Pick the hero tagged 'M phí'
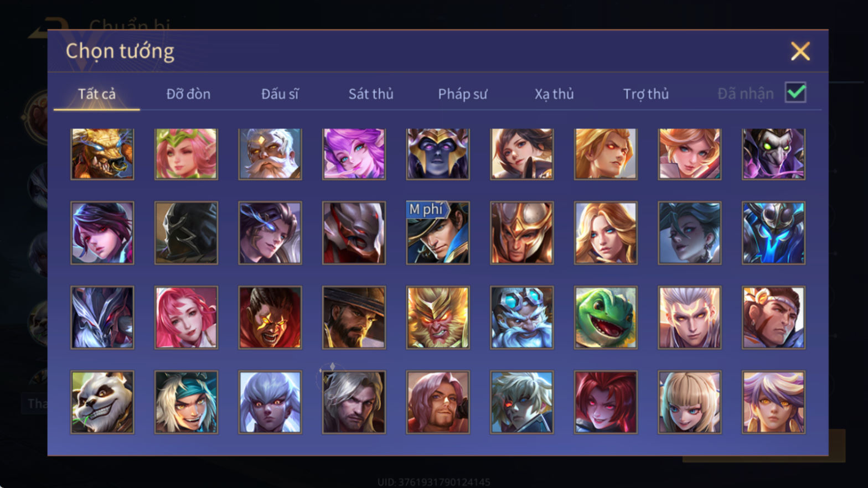The width and height of the screenshot is (868, 488). 438,233
